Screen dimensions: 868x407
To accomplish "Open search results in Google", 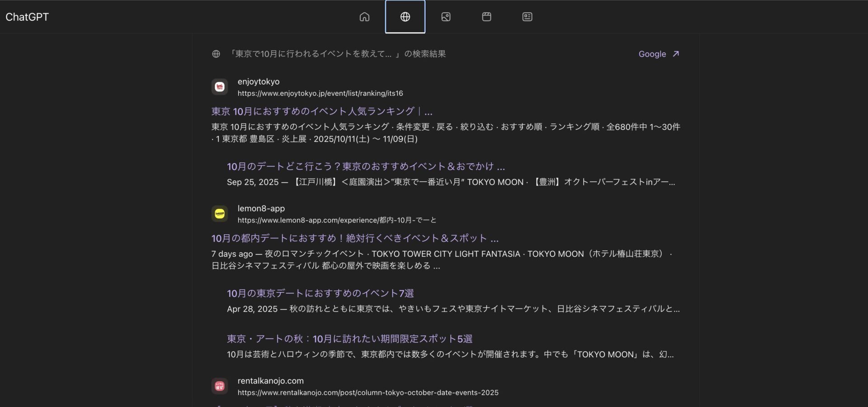I will (652, 54).
